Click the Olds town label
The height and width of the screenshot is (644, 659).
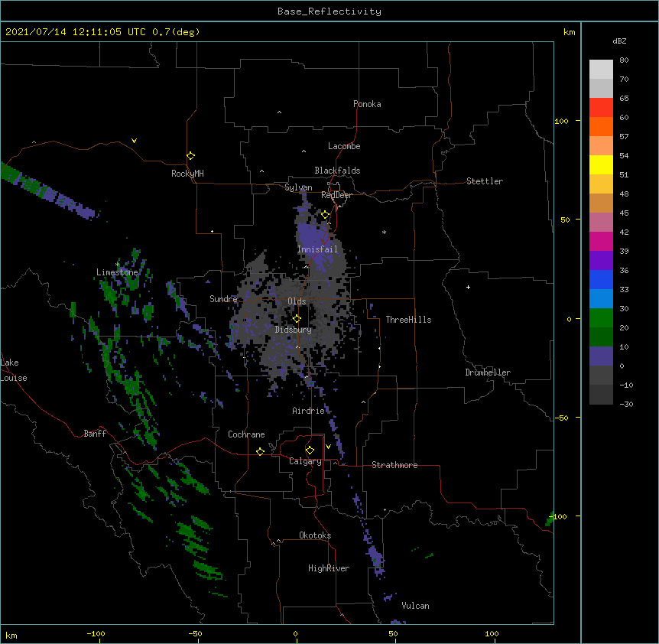tap(297, 301)
